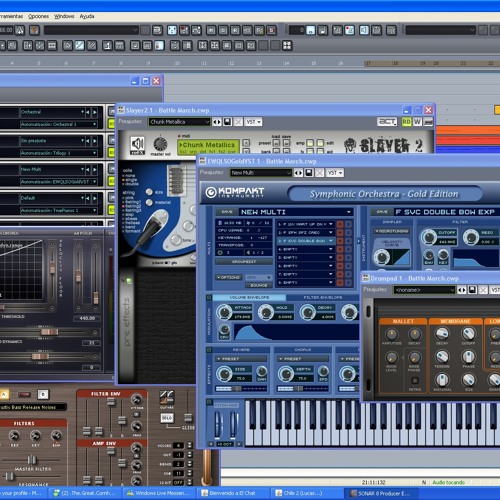This screenshot has width=500, height=500.
Task: Click GROUPEDIT button in Kompakt
Action: pos(244,262)
